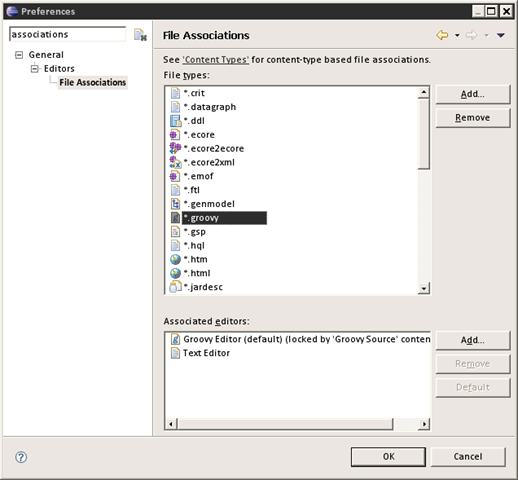Click the Groovy Editor icon

pyautogui.click(x=175, y=339)
